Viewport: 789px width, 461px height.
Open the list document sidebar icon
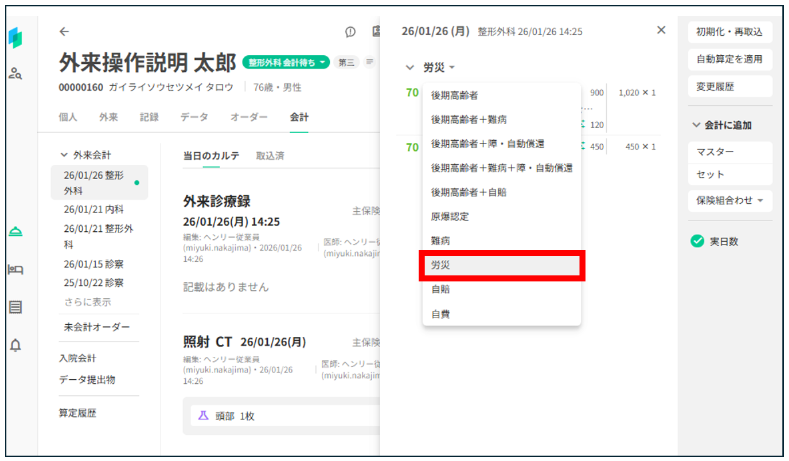[x=16, y=307]
